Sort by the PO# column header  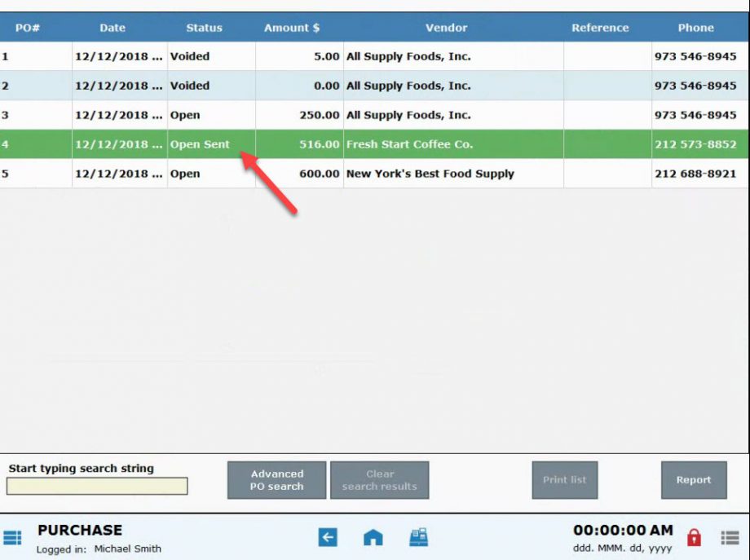tap(28, 27)
